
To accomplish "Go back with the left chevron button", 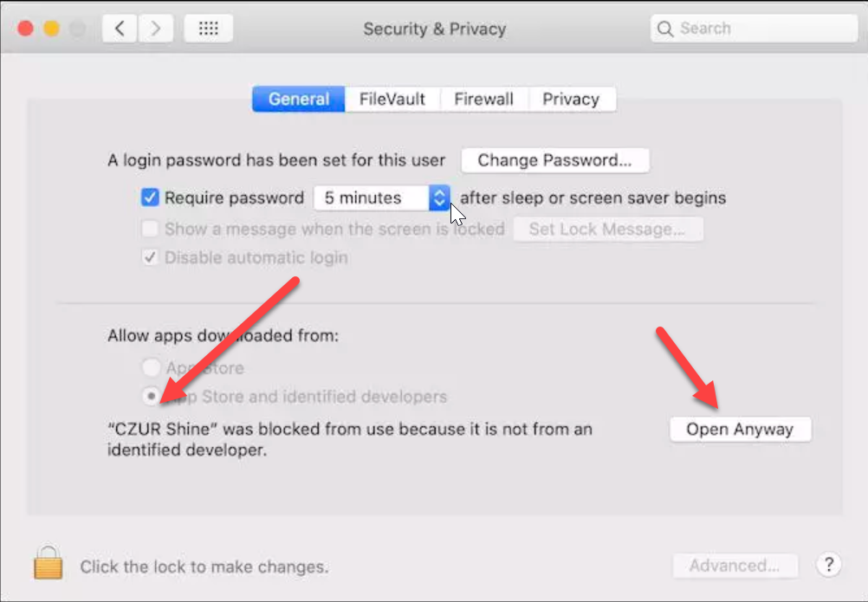I will coord(120,29).
